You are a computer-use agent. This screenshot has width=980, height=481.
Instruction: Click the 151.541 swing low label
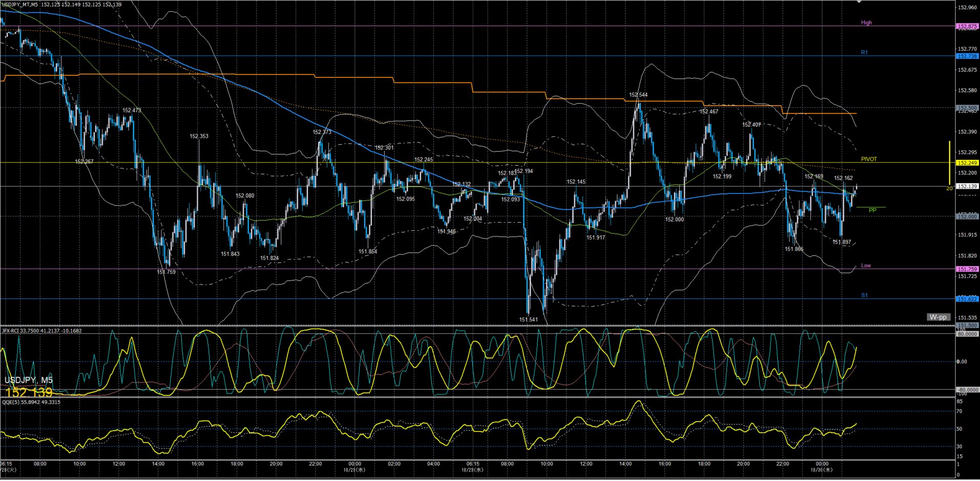tap(529, 319)
